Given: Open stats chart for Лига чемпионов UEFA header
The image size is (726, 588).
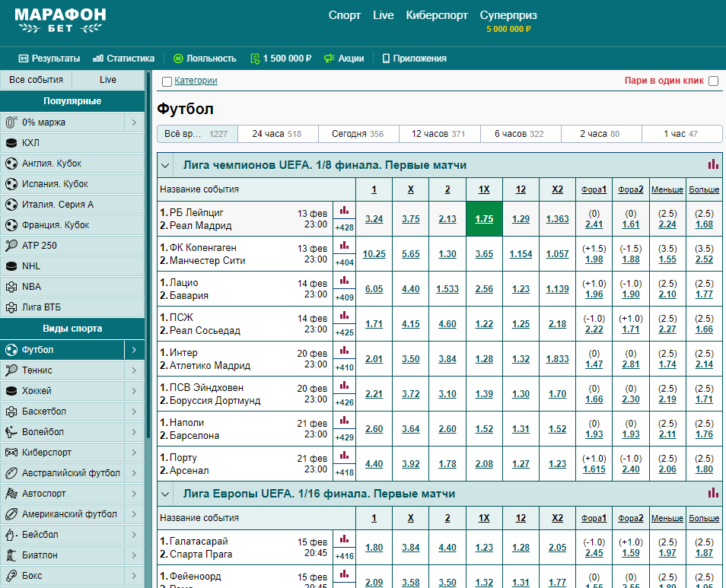Looking at the screenshot, I should (x=713, y=164).
